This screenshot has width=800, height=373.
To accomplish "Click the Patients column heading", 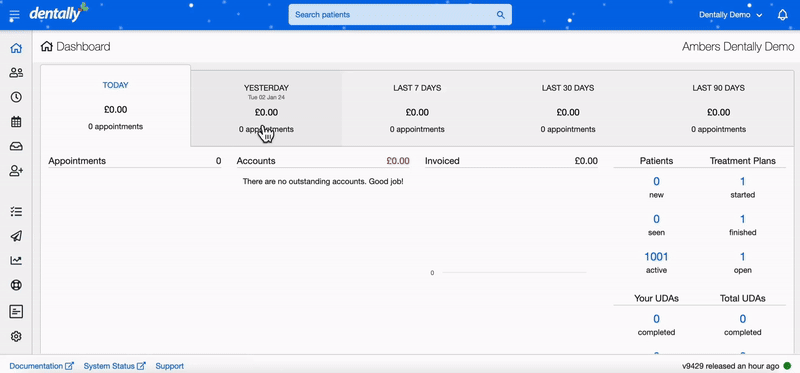I will click(x=656, y=161).
